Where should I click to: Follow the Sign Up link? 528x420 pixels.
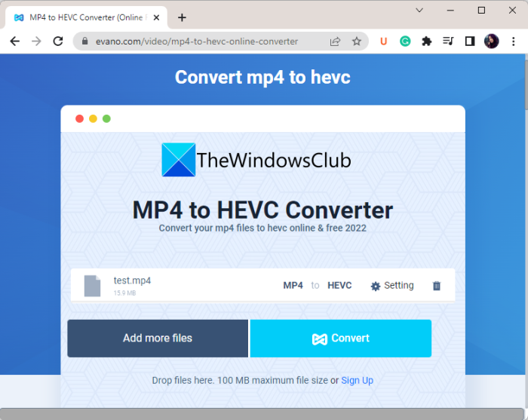pyautogui.click(x=358, y=380)
